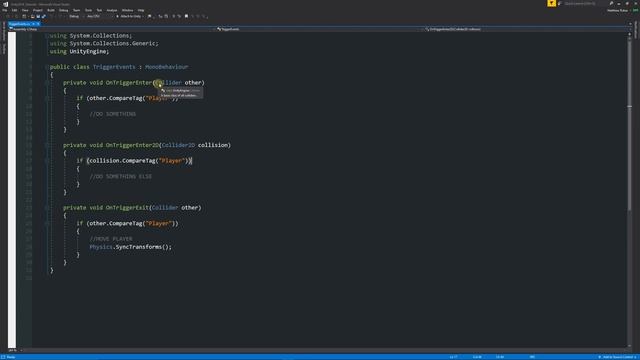Open the Test menu
The height and width of the screenshot is (360, 640).
99,10
